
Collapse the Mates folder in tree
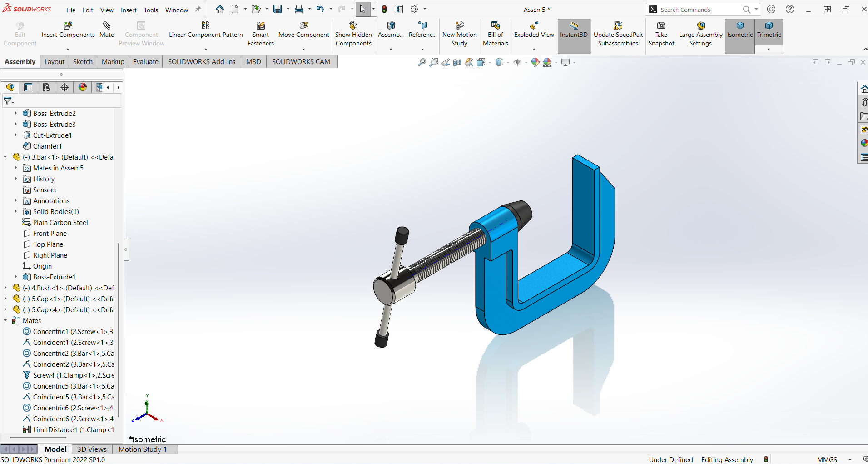(x=5, y=321)
